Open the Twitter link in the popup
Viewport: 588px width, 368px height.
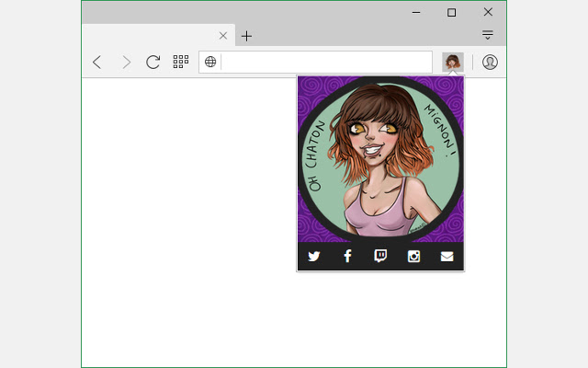tap(314, 257)
